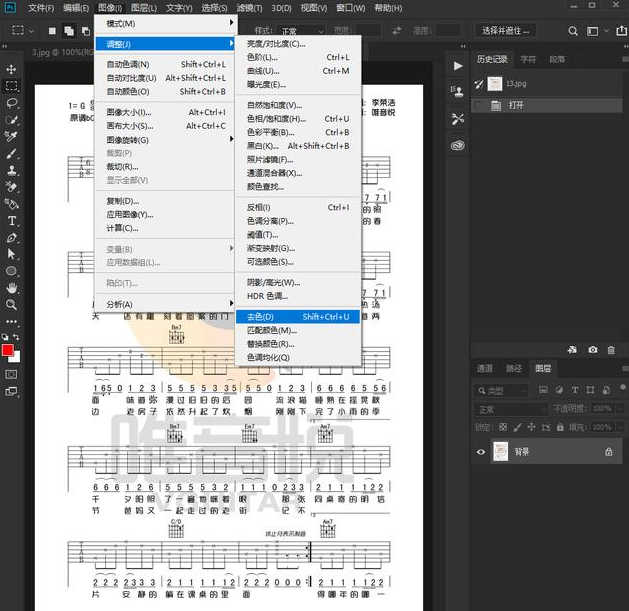Create new document from current state

pos(572,350)
